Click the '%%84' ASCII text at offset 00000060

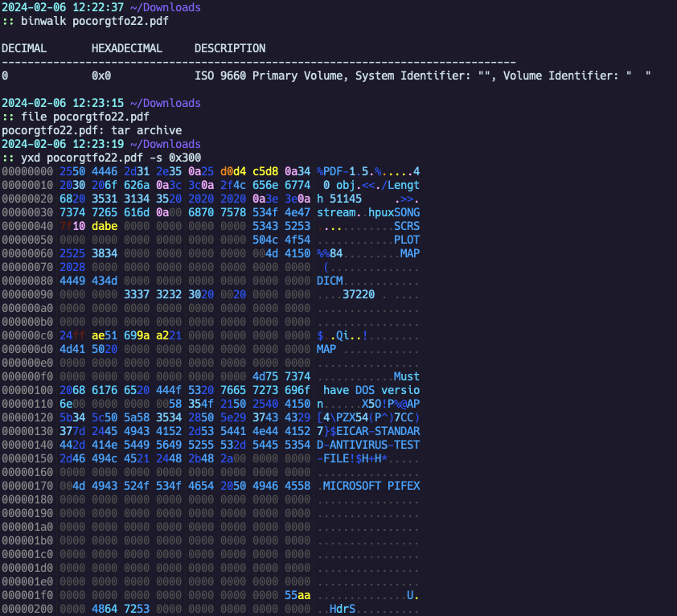click(x=330, y=253)
